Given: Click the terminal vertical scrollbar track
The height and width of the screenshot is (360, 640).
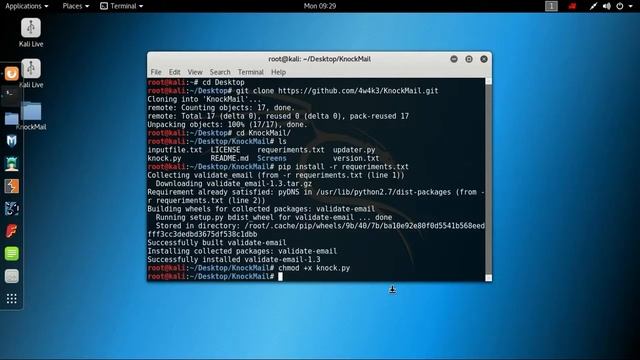Looking at the screenshot, I should tap(489, 180).
